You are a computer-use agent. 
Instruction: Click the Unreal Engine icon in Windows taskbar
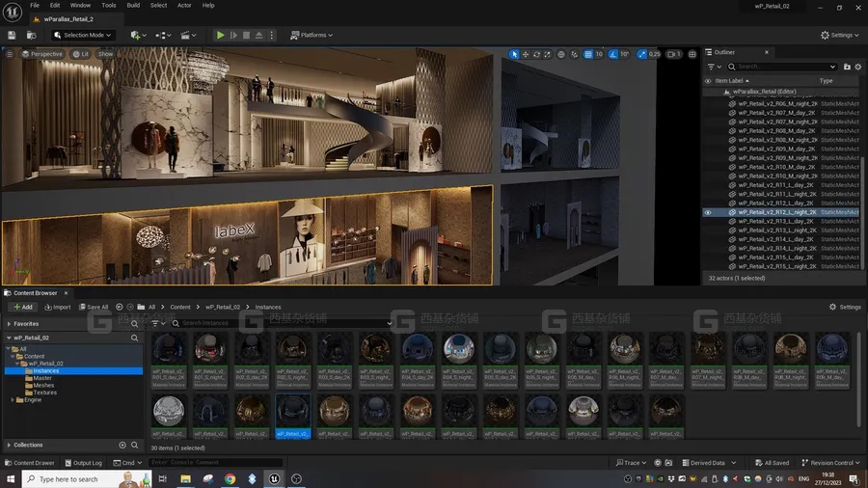tap(274, 478)
